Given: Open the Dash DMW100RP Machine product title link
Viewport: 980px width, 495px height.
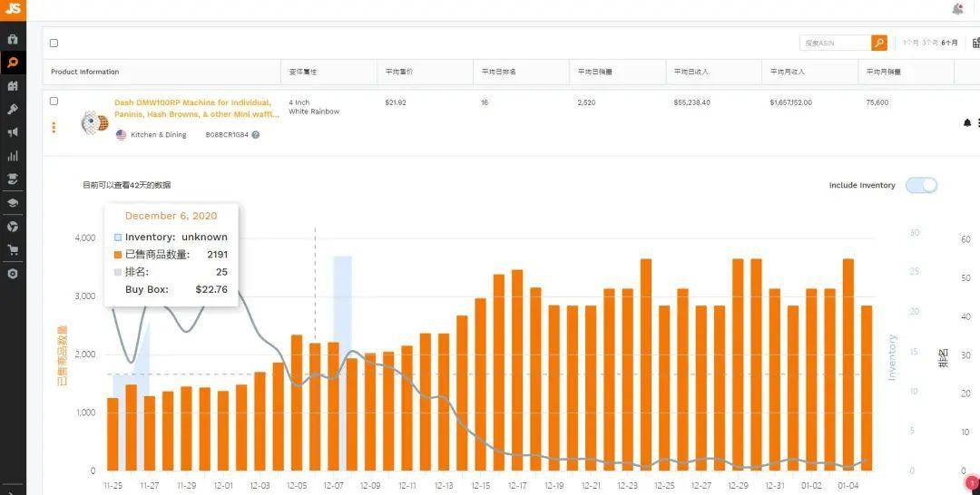Looking at the screenshot, I should pyautogui.click(x=196, y=109).
